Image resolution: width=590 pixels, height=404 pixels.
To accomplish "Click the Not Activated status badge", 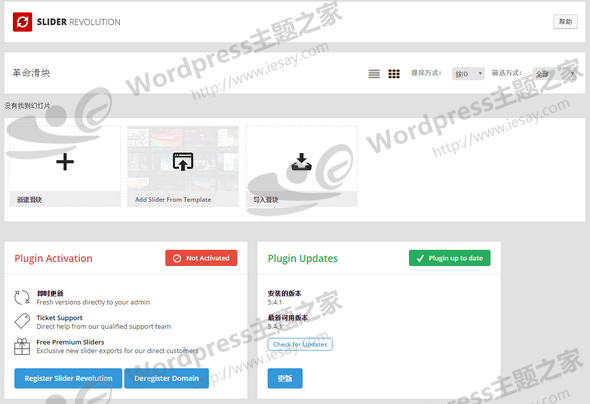I will 201,258.
